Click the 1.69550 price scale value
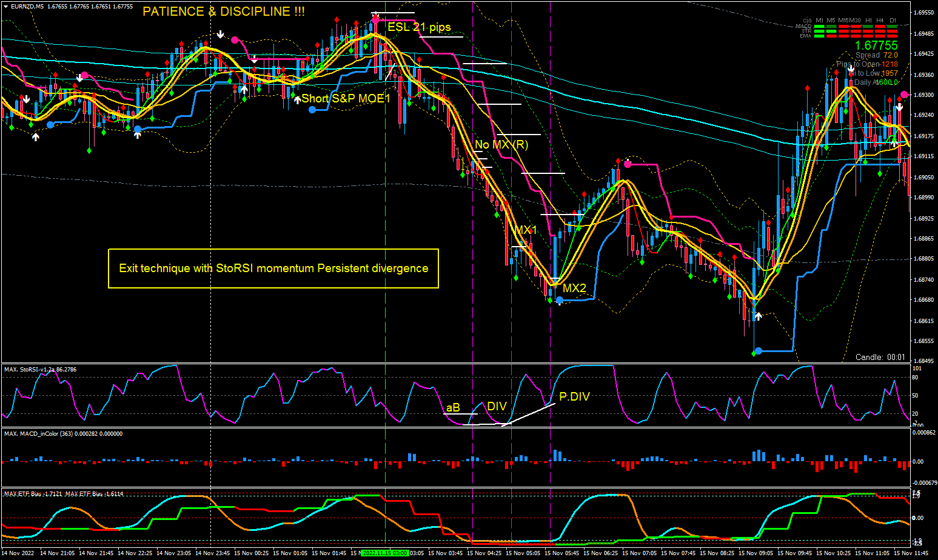The image size is (938, 560). click(923, 13)
